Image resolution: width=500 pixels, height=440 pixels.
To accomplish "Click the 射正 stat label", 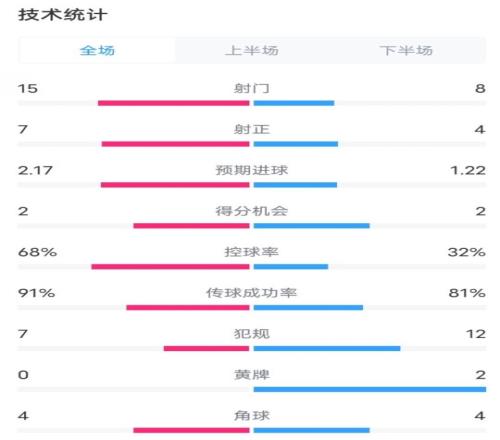I will 252,129.
